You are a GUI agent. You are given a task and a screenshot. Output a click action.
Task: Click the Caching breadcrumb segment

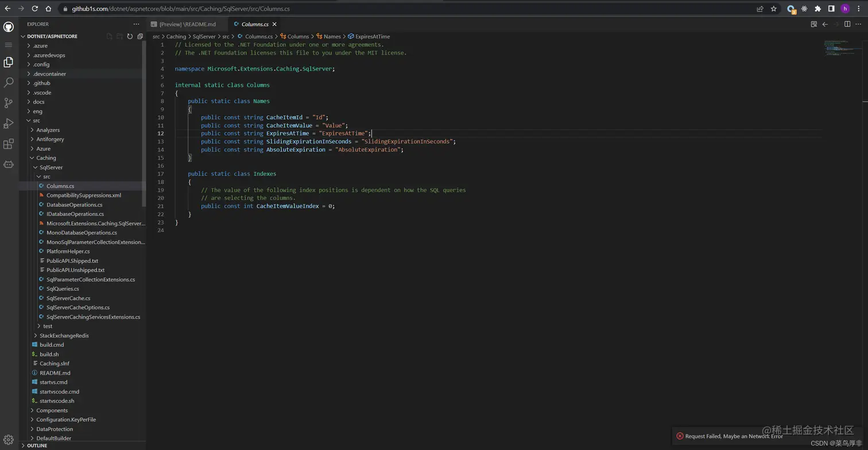pyautogui.click(x=176, y=36)
